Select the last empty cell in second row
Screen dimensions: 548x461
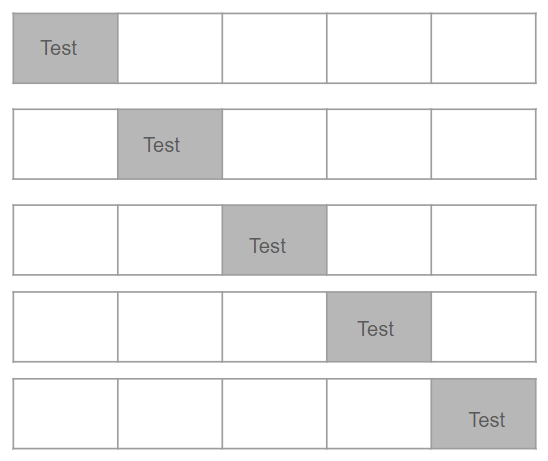[x=484, y=144]
